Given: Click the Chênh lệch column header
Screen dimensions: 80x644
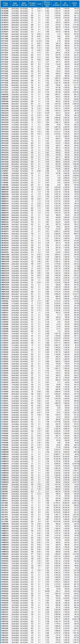Looking at the screenshot, I should (75, 4).
